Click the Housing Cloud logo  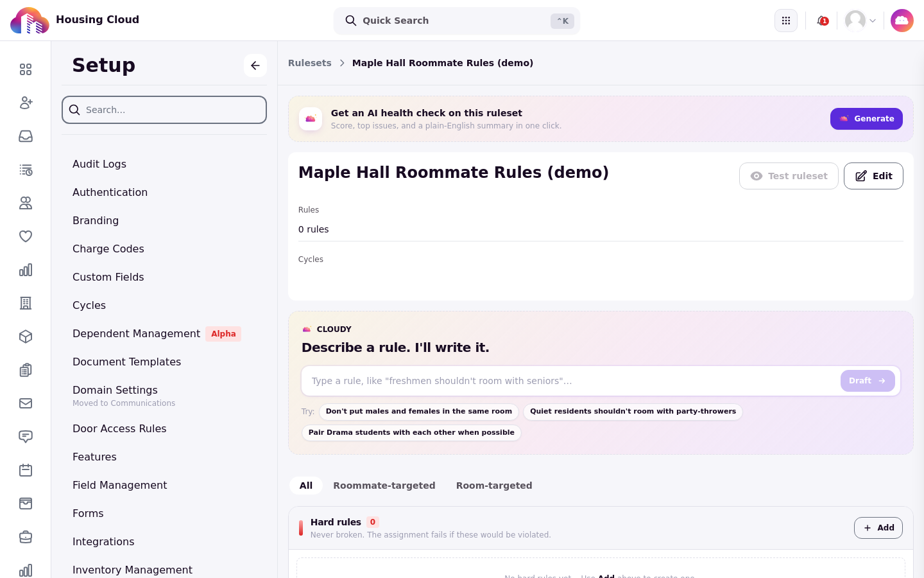click(30, 21)
